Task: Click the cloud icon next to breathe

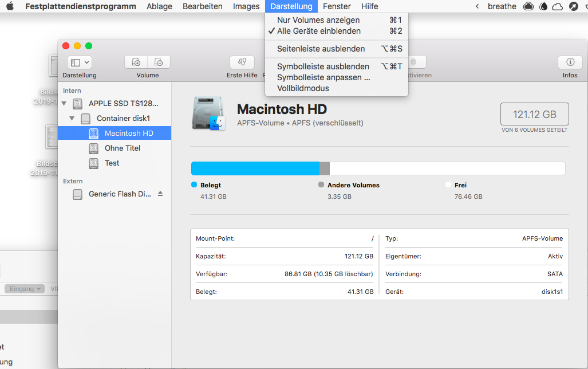Action: tap(528, 6)
